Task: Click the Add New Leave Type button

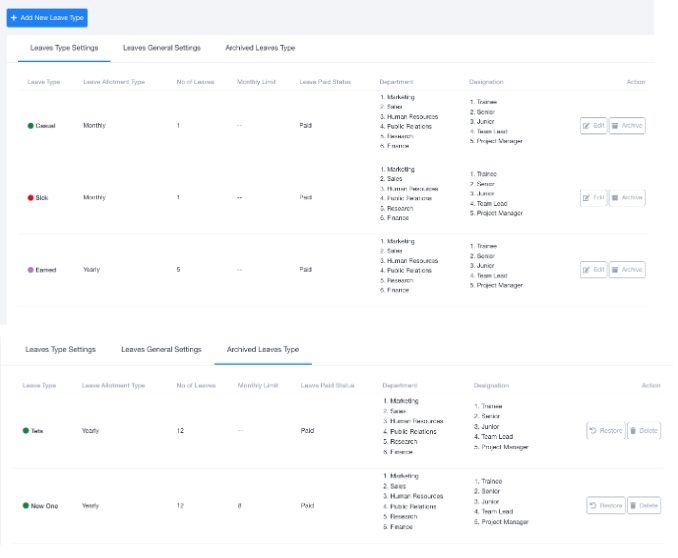Action: point(47,18)
